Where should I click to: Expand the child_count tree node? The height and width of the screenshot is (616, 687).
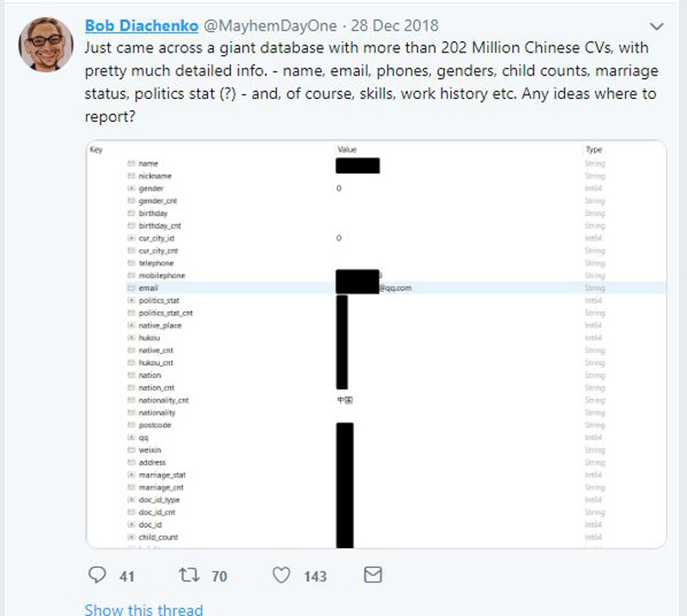click(131, 537)
